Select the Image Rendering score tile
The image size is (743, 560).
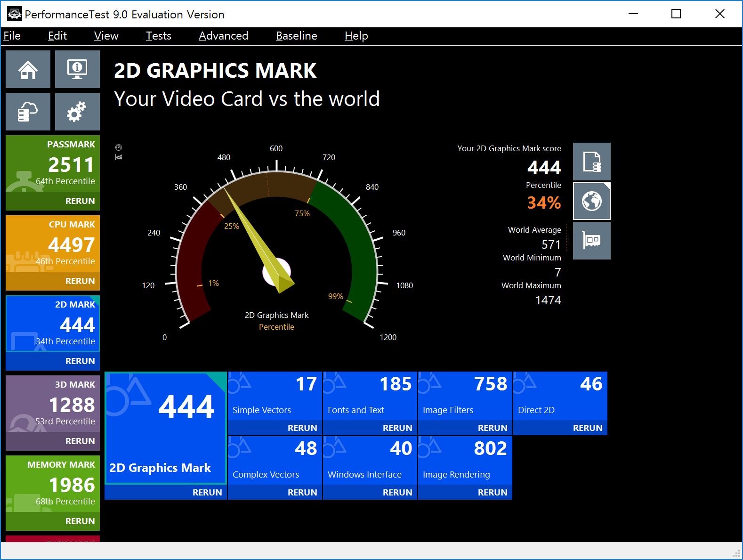coord(465,460)
